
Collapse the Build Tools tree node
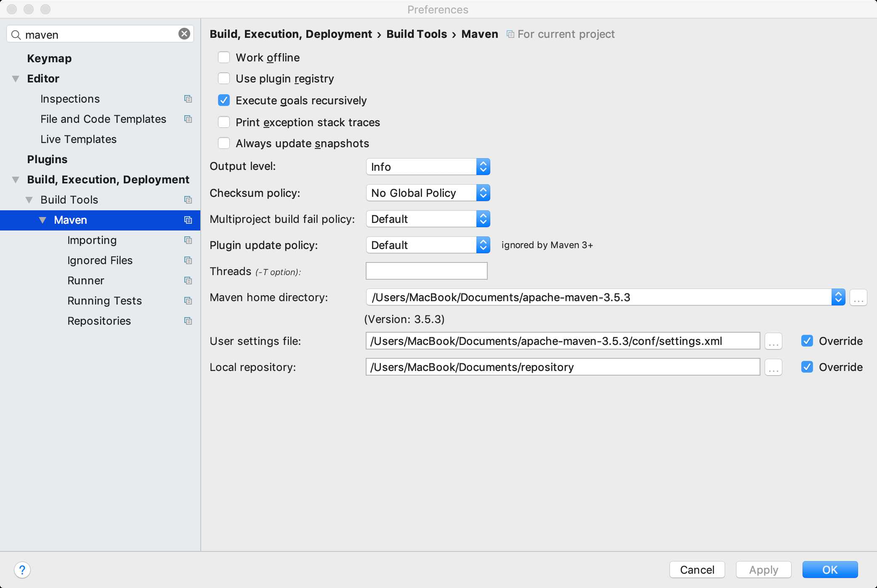29,200
